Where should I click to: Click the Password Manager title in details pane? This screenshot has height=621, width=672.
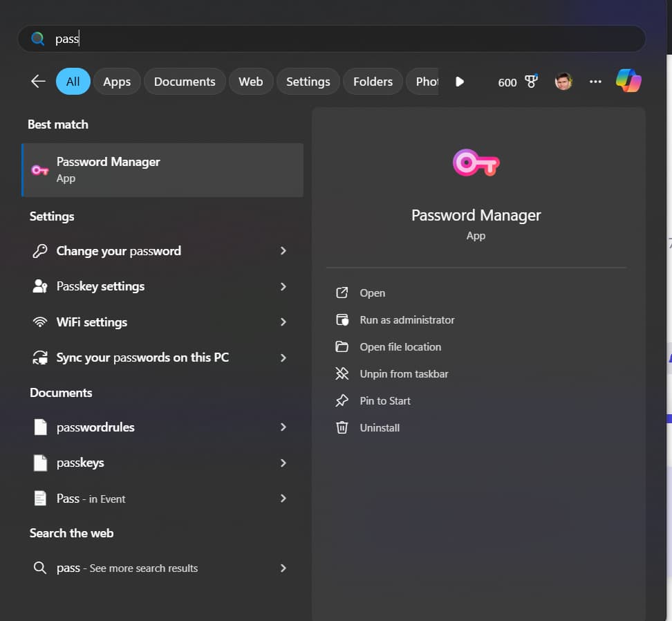tap(476, 215)
